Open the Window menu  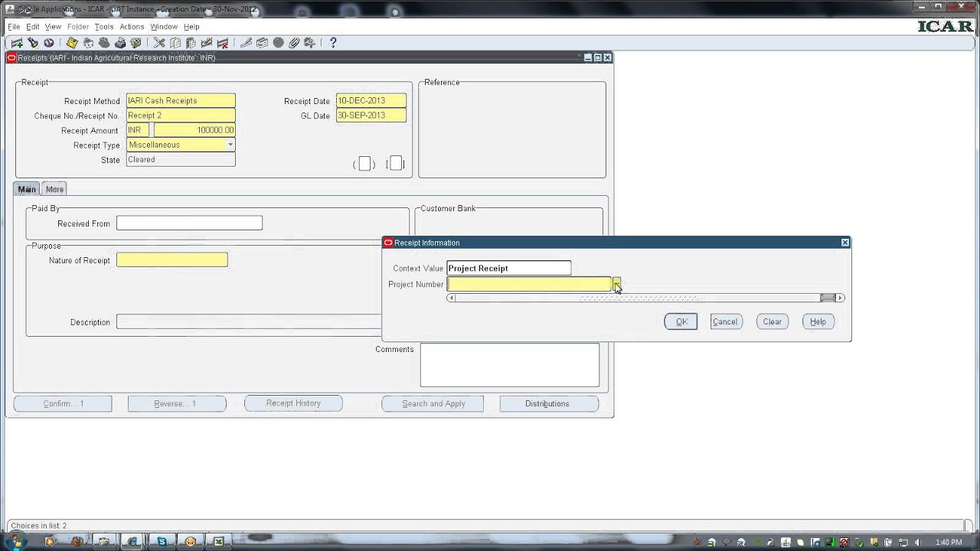[164, 27]
